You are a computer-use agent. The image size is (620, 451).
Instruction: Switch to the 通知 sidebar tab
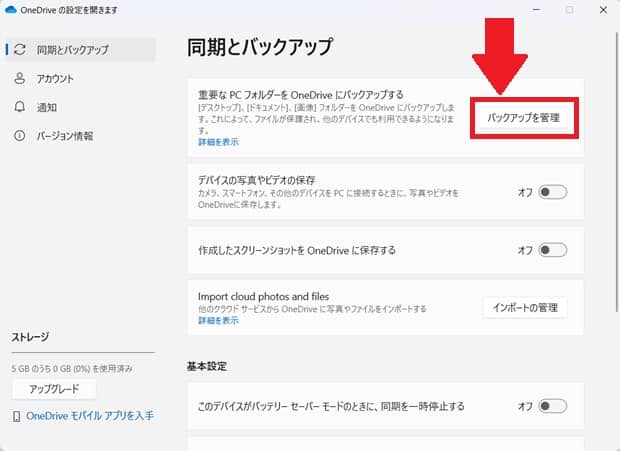tap(81, 107)
